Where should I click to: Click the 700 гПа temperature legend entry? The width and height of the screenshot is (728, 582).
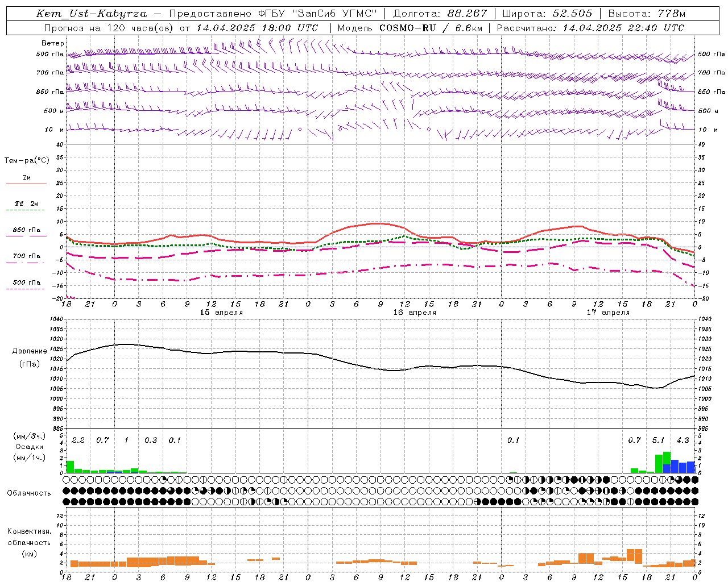(x=27, y=256)
